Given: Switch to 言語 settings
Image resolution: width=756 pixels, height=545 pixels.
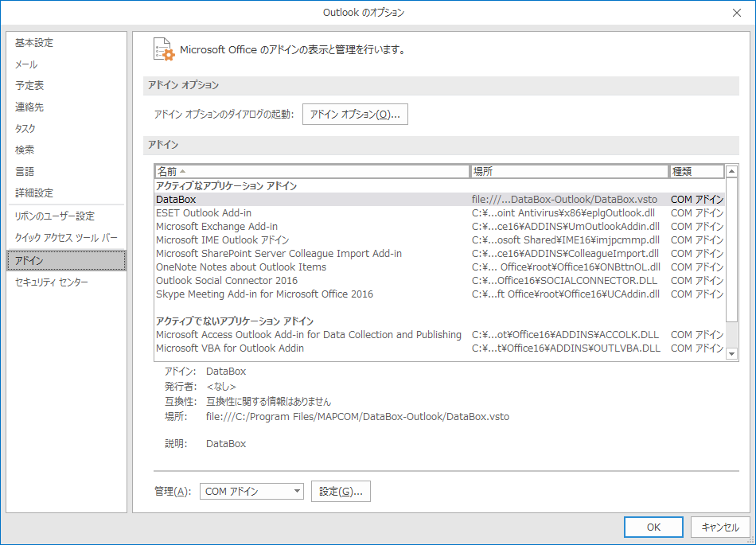Looking at the screenshot, I should tap(66, 172).
